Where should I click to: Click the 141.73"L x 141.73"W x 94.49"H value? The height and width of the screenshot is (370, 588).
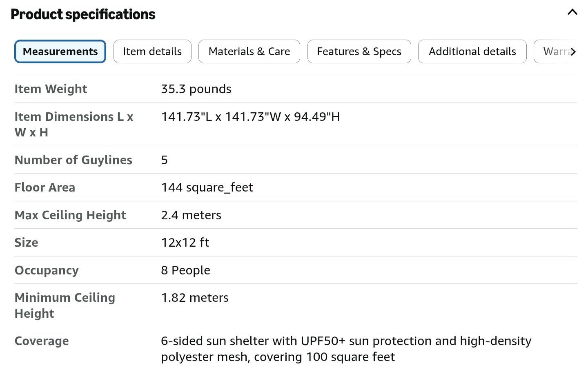(x=250, y=117)
